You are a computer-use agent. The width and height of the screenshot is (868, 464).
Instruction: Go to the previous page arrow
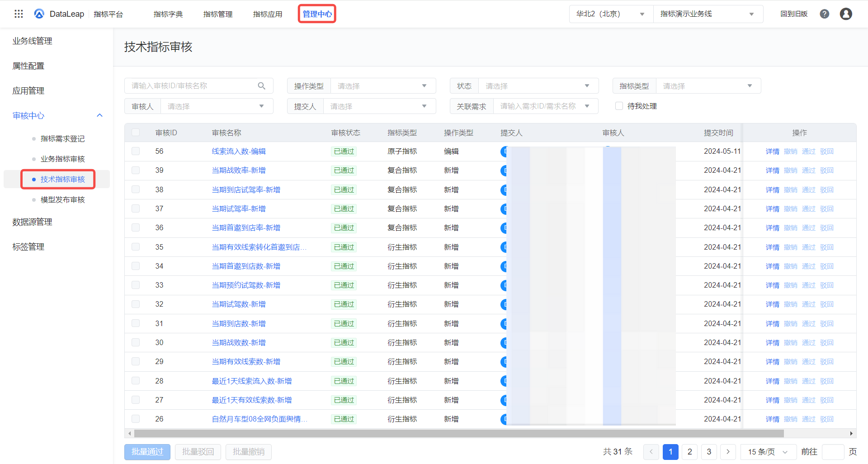(651, 452)
